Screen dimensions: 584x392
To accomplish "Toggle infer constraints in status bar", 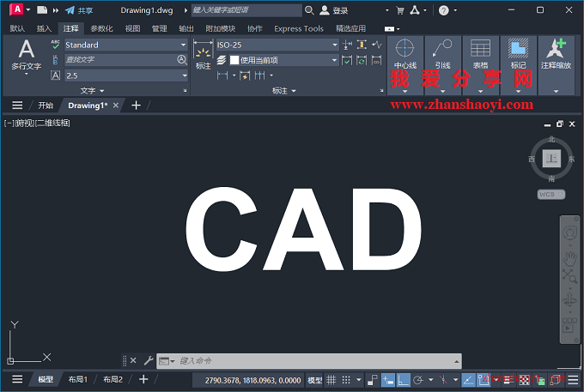I will tap(372, 380).
